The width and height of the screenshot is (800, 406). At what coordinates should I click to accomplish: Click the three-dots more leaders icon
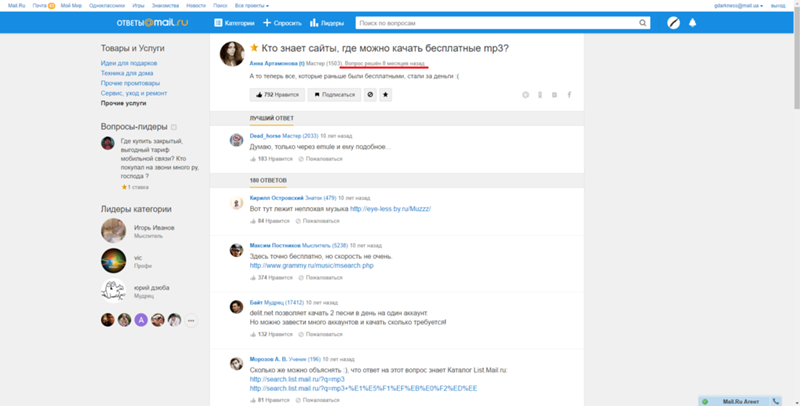191,320
